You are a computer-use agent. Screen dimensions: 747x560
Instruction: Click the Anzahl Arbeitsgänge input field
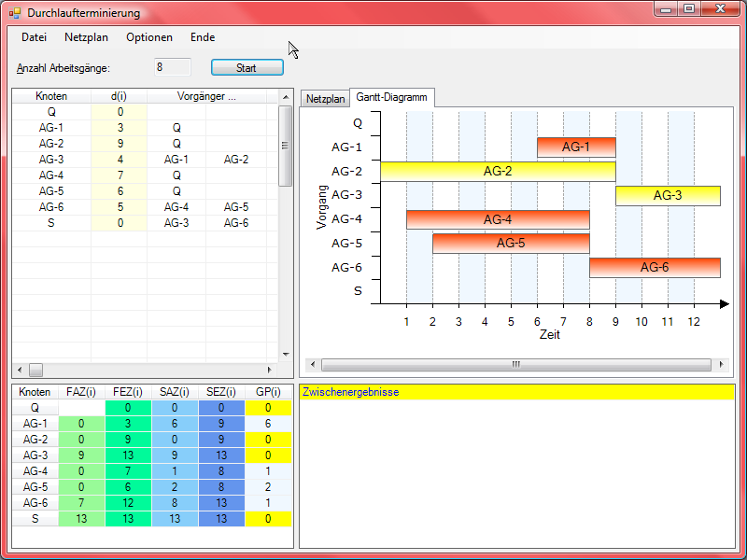coord(173,67)
